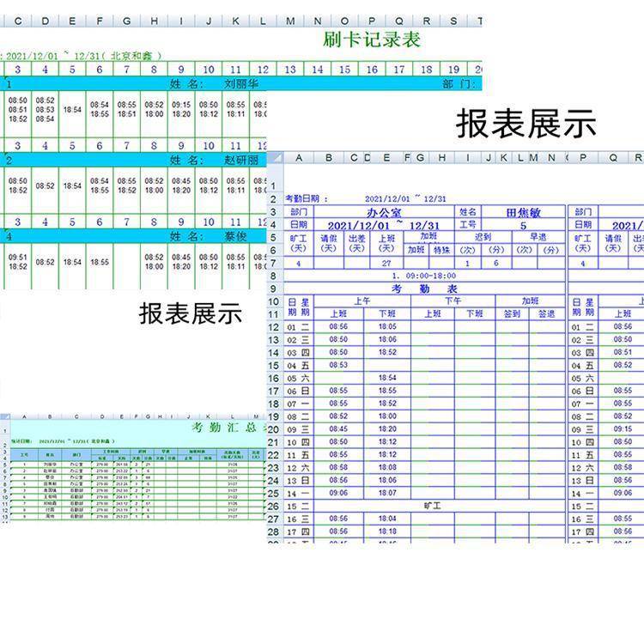Select the cell with 08:50 08:51 18:52 punches
This screenshot has width=644, height=644.
18,114
